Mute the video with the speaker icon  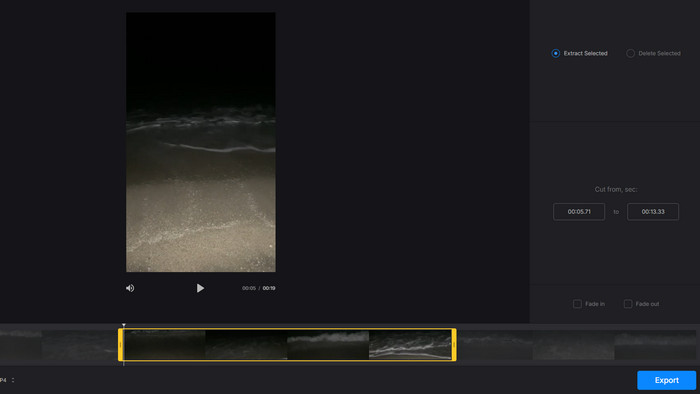[130, 288]
